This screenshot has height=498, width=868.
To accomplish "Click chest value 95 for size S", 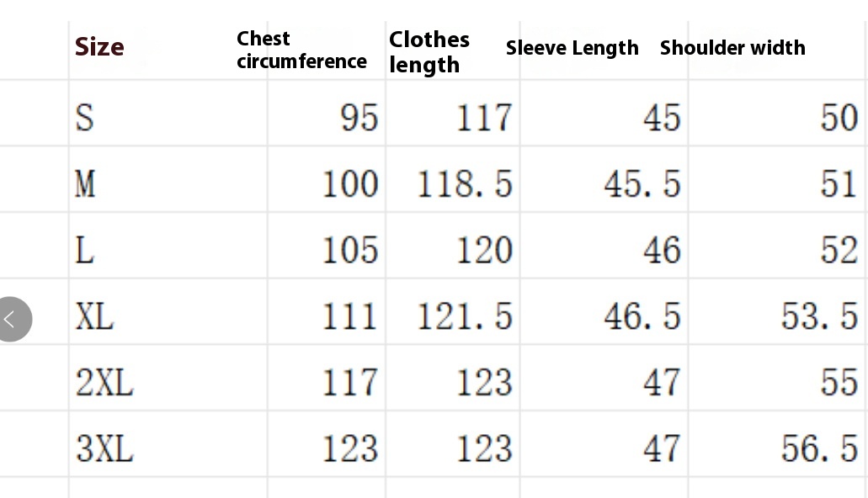I will pos(359,118).
